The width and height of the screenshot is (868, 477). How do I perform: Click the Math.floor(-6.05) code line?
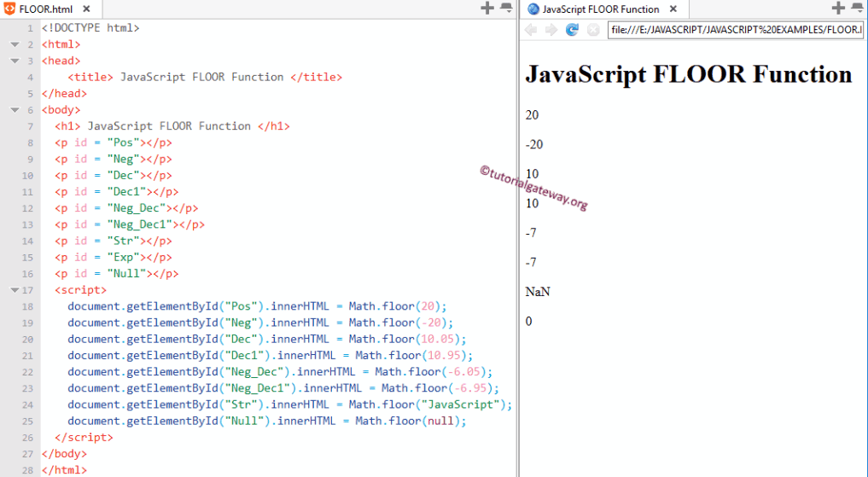[x=280, y=372]
